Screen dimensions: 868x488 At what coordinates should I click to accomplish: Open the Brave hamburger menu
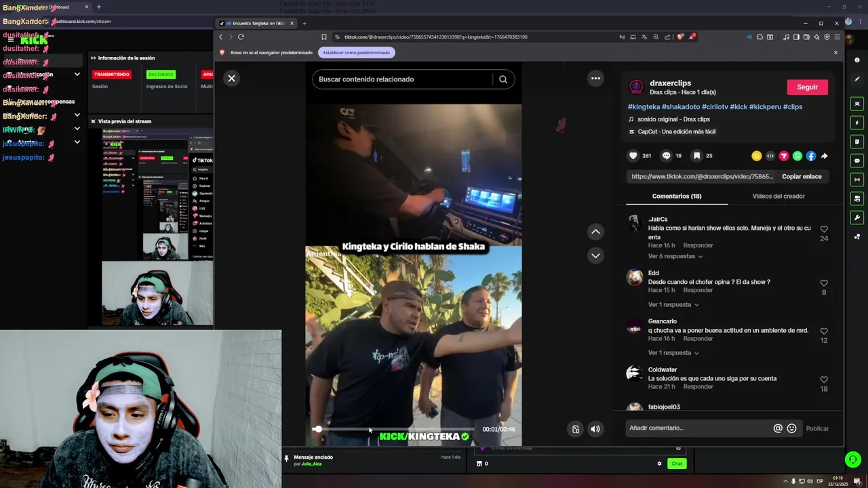837,37
